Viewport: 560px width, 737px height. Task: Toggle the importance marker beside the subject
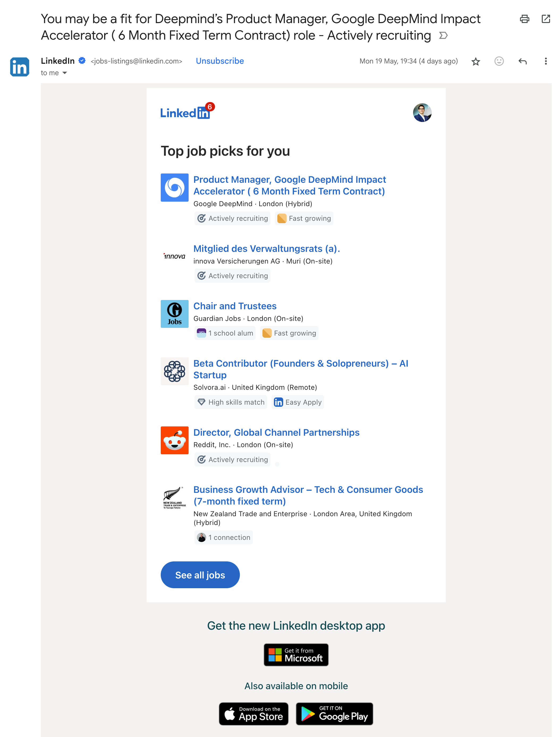coord(443,35)
